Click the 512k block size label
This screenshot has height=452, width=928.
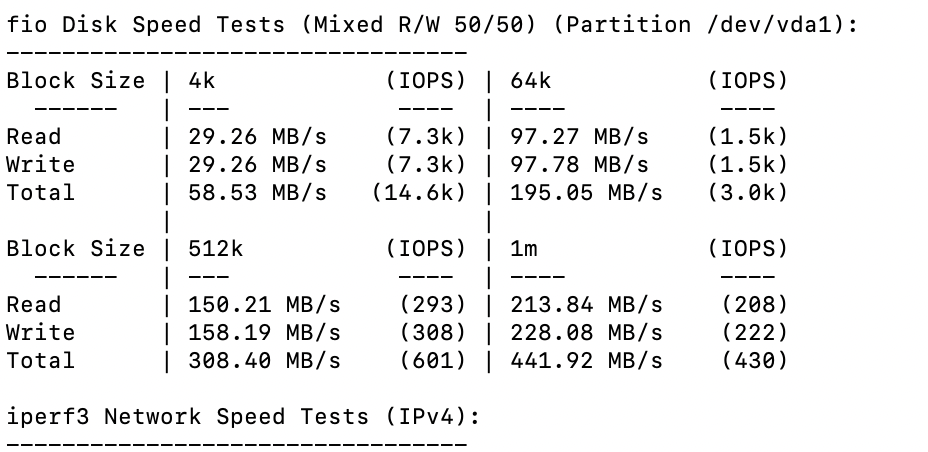(x=215, y=248)
